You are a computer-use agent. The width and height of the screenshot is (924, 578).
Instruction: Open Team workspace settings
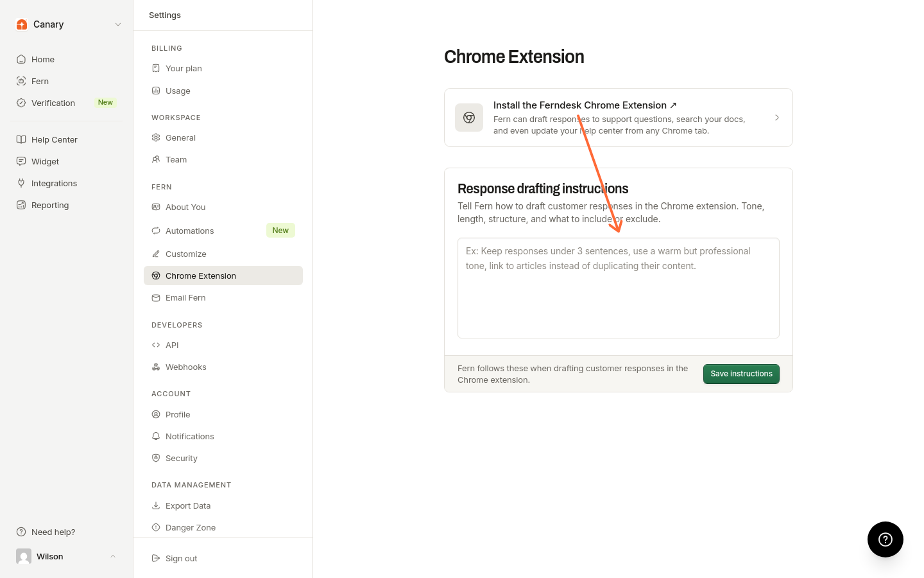(223, 159)
